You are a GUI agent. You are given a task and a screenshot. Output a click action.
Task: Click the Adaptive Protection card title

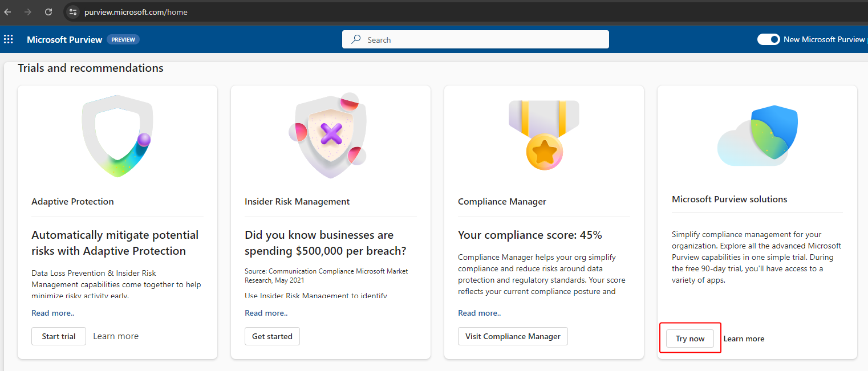point(72,202)
